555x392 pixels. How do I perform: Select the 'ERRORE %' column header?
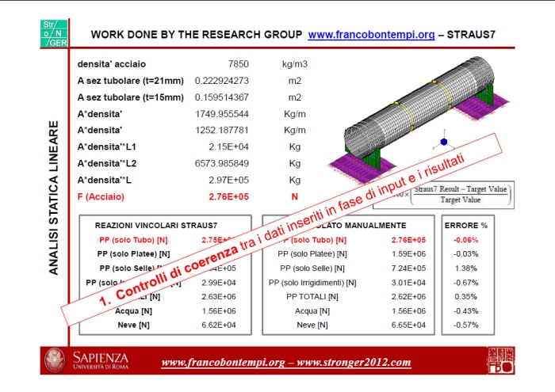pos(465,226)
